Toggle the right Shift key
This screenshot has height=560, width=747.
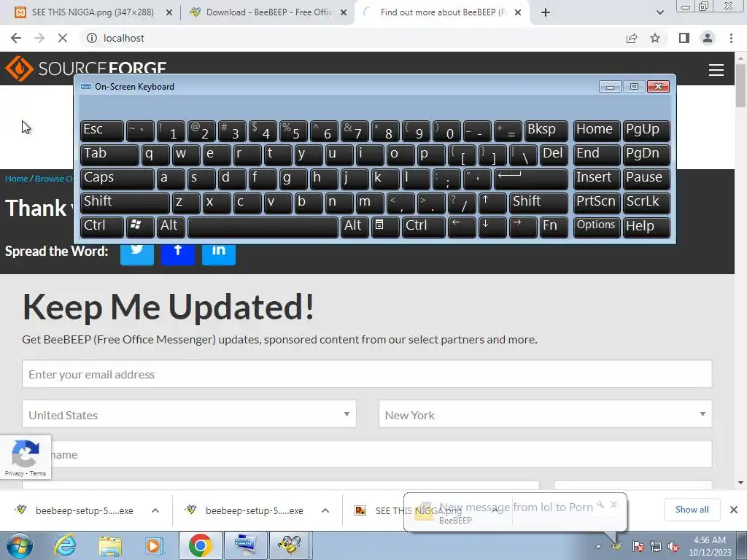pos(538,203)
